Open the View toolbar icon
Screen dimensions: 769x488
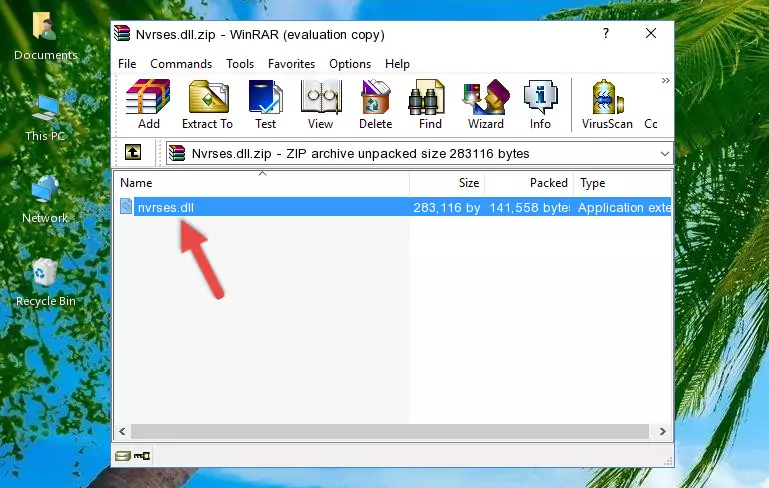[x=321, y=104]
